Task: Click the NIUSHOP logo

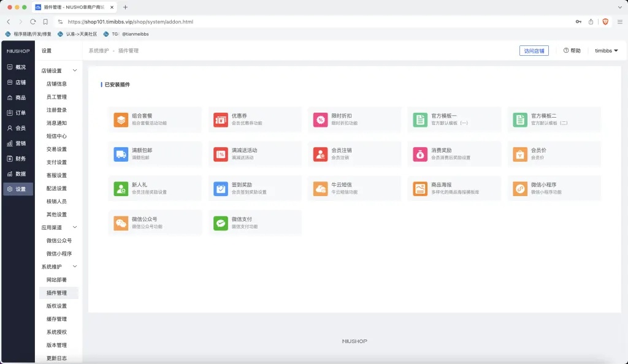Action: click(x=18, y=51)
